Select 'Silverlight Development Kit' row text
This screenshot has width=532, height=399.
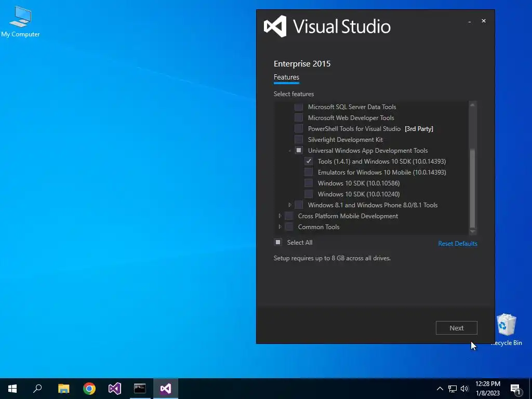click(345, 140)
